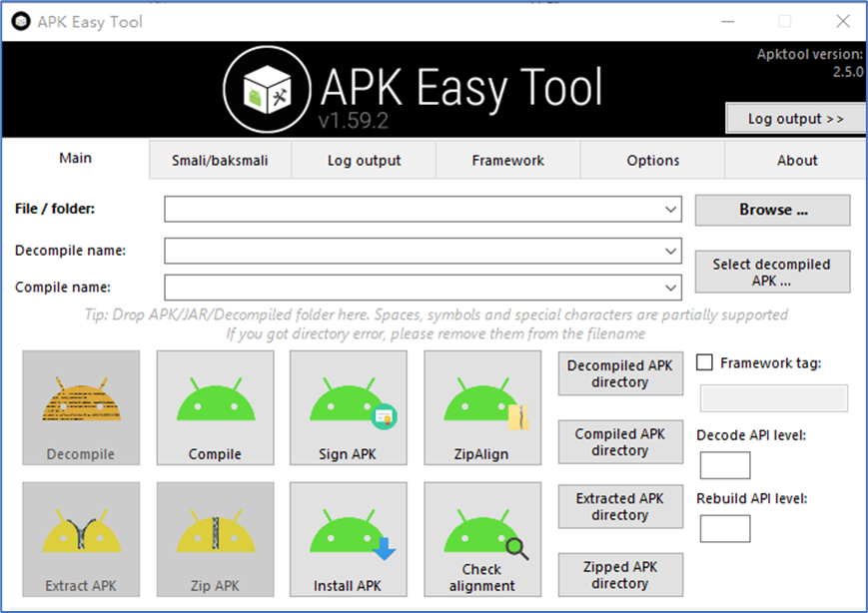
Task: Click the Zip APK icon button
Action: click(x=215, y=539)
